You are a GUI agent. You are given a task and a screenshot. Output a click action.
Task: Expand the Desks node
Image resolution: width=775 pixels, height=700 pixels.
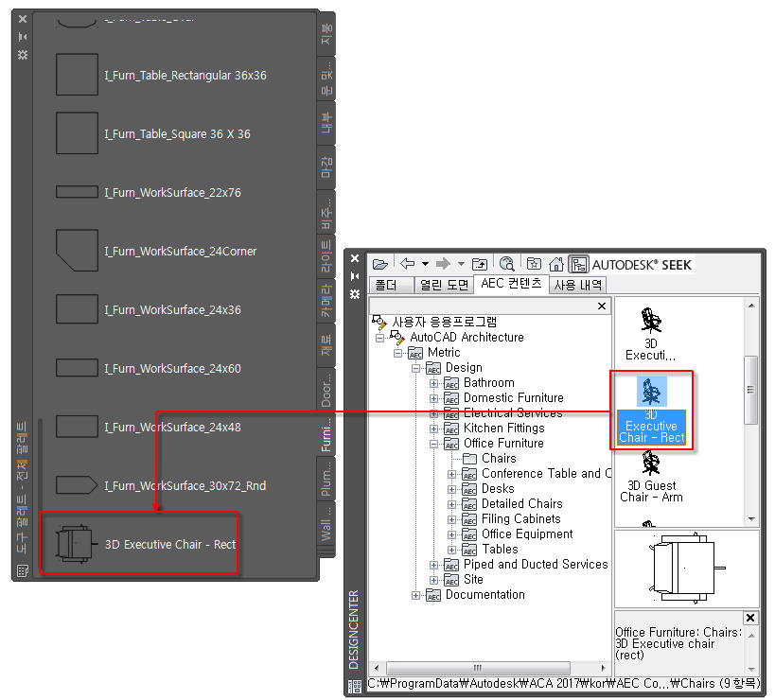tap(451, 490)
